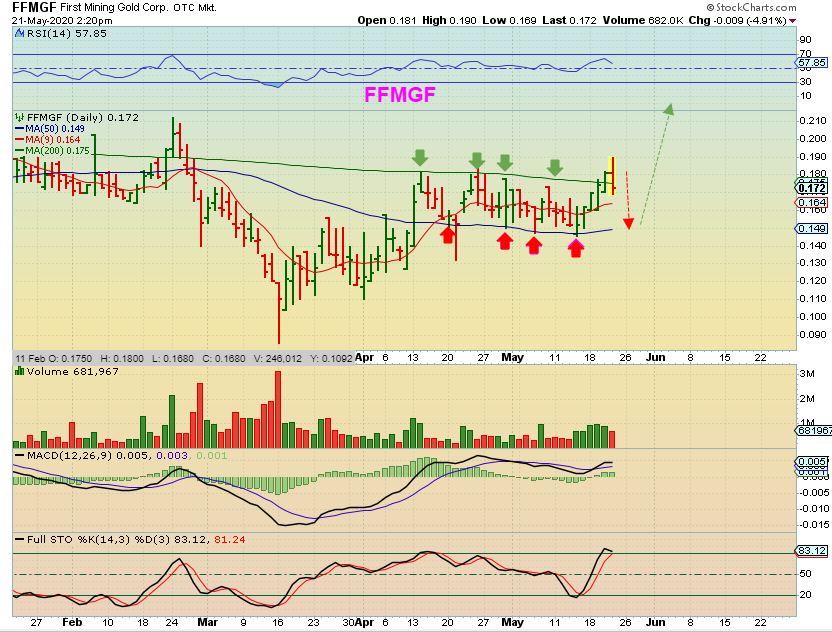Click the volume bars icon beside Volume 681,967
Screen dimensions: 832x632
point(20,371)
